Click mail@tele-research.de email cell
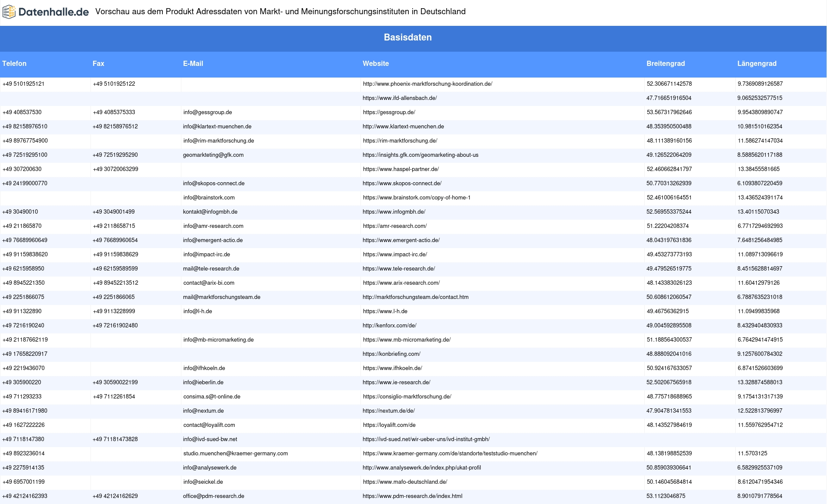The width and height of the screenshot is (827, 504). pos(211,269)
